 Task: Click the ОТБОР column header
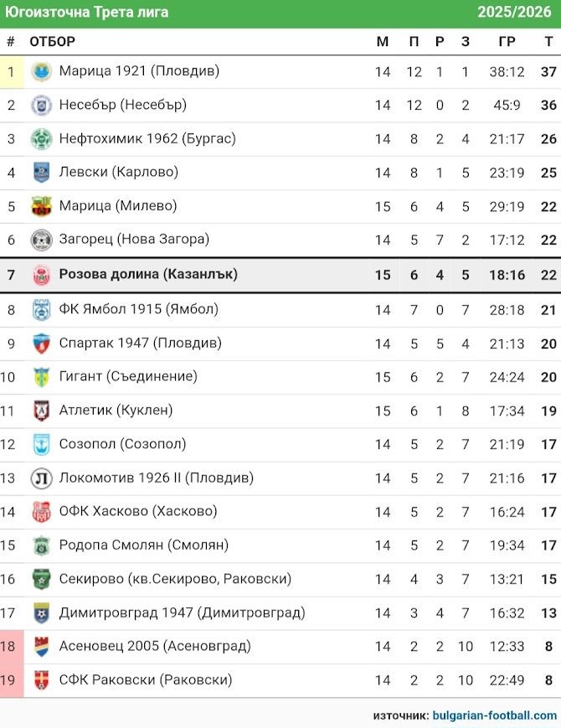[x=52, y=42]
